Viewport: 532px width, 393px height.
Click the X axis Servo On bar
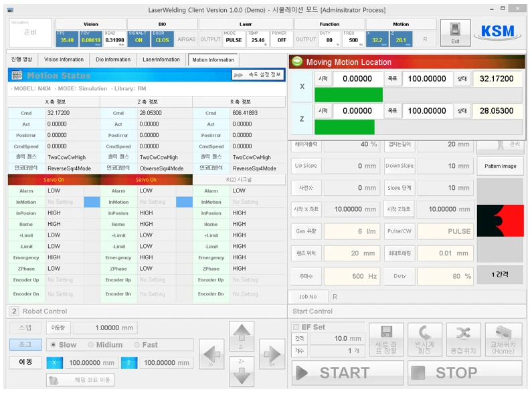pyautogui.click(x=54, y=180)
